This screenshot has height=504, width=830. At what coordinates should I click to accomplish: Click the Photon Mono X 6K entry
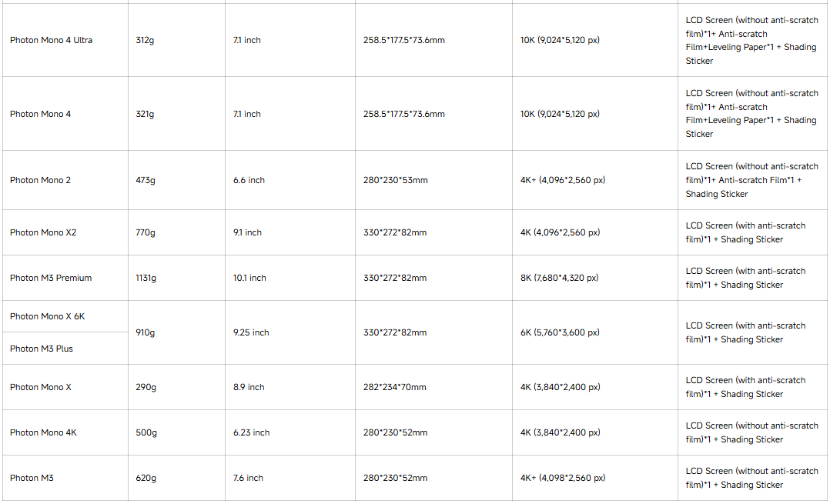pyautogui.click(x=48, y=316)
